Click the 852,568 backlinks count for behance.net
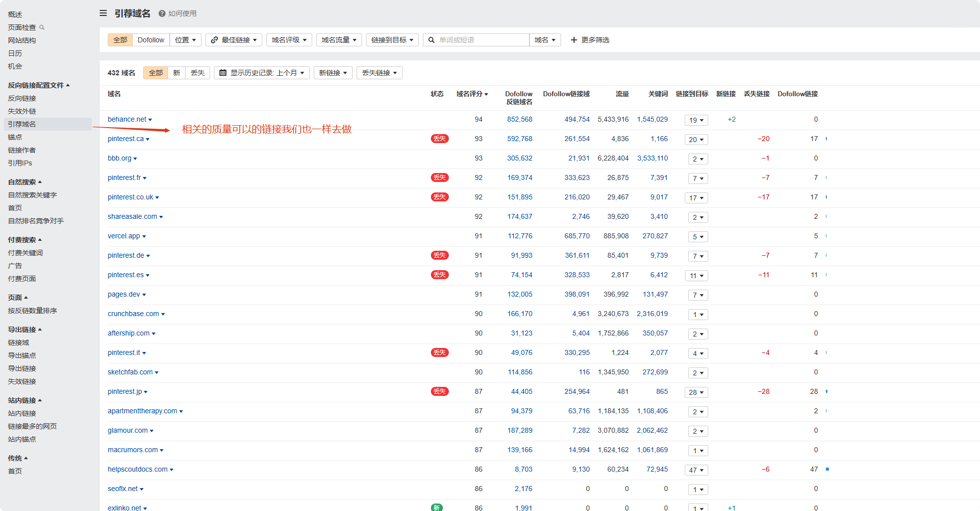The height and width of the screenshot is (511, 980). click(x=520, y=120)
